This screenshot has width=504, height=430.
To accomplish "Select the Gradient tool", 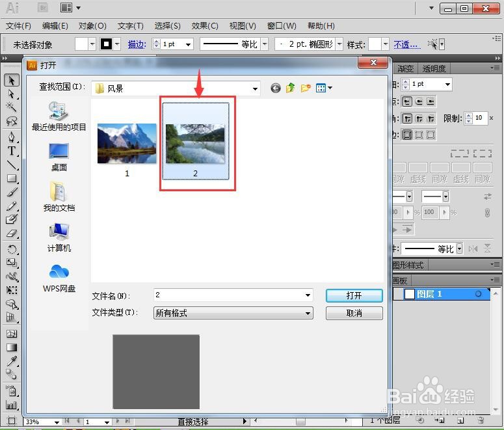I will (12, 347).
